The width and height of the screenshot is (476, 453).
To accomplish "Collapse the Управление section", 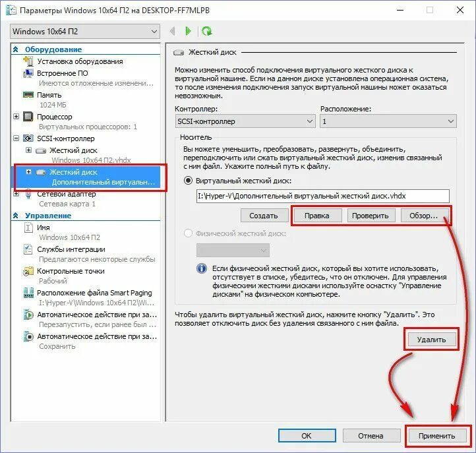I will (x=16, y=216).
